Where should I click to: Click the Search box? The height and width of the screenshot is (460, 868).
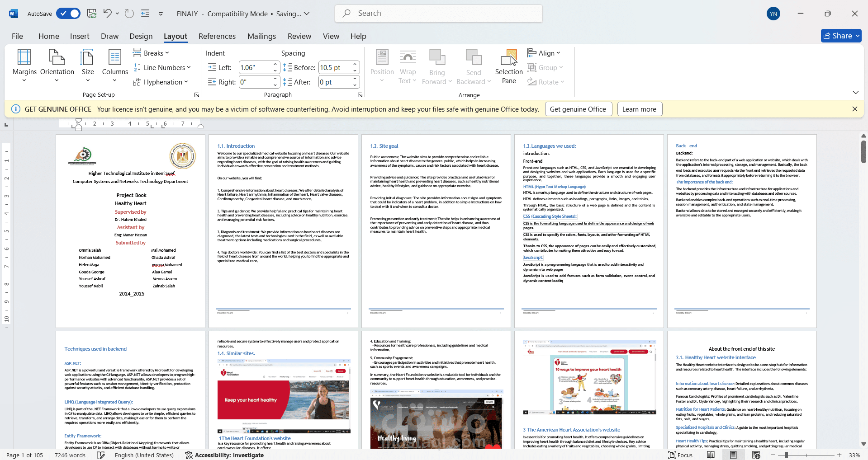pos(439,14)
